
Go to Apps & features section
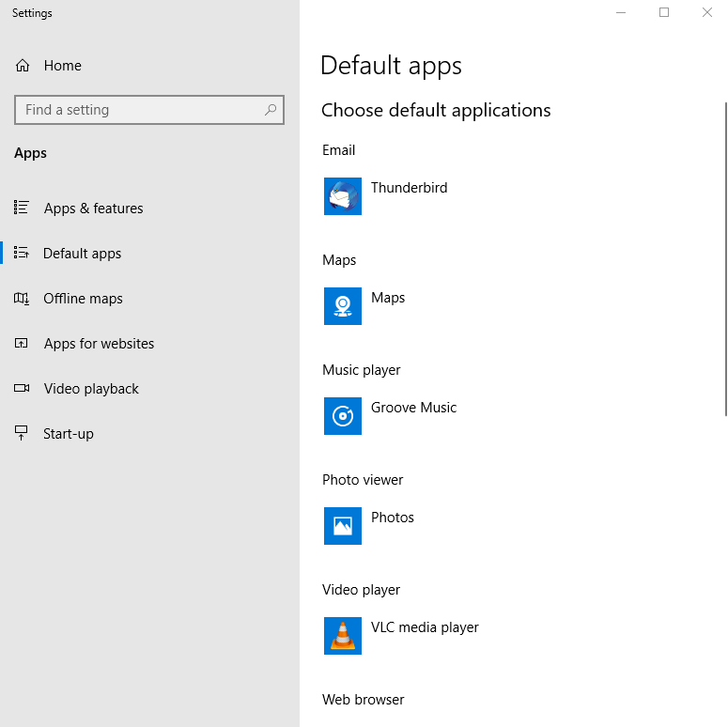(x=93, y=208)
